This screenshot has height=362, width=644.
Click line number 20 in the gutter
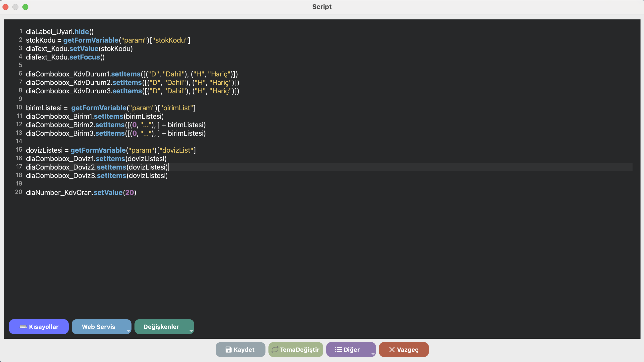19,192
